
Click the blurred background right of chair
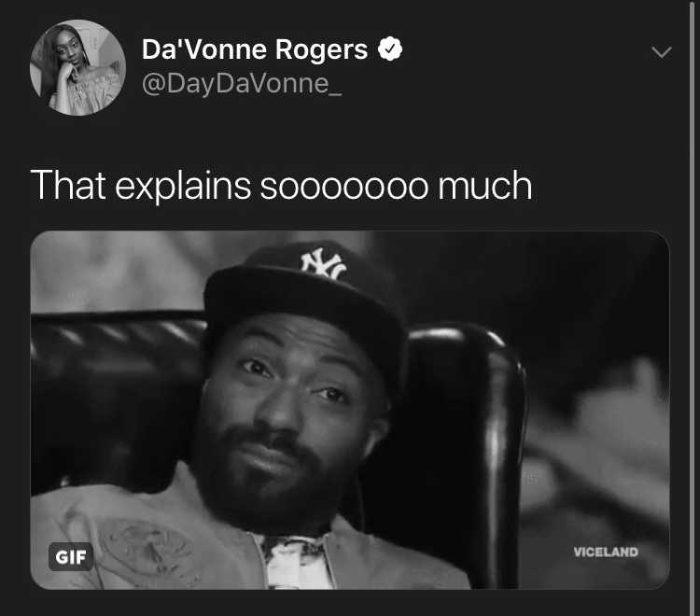click(598, 401)
